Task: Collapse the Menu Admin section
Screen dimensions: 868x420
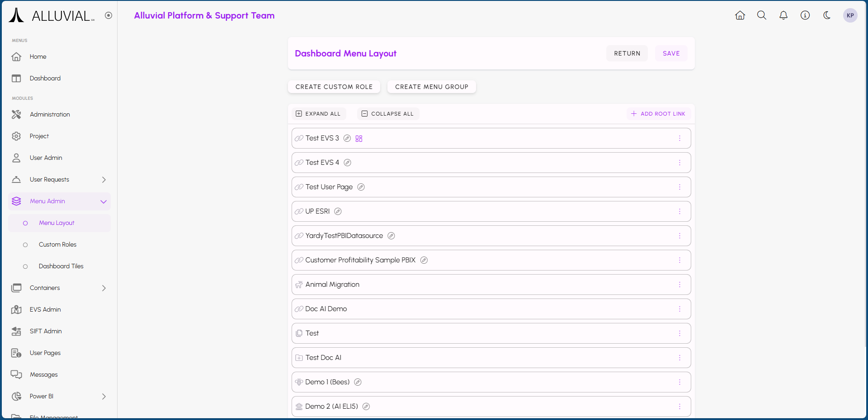Action: tap(104, 201)
